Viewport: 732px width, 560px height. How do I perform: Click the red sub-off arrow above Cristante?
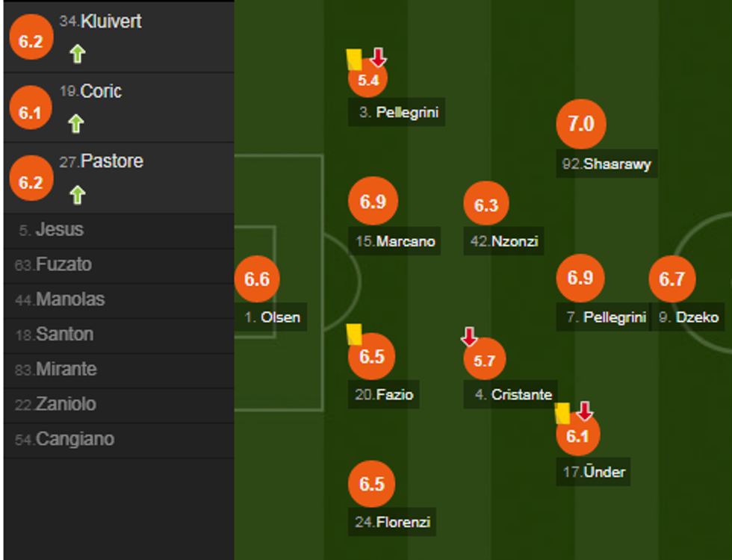(469, 337)
